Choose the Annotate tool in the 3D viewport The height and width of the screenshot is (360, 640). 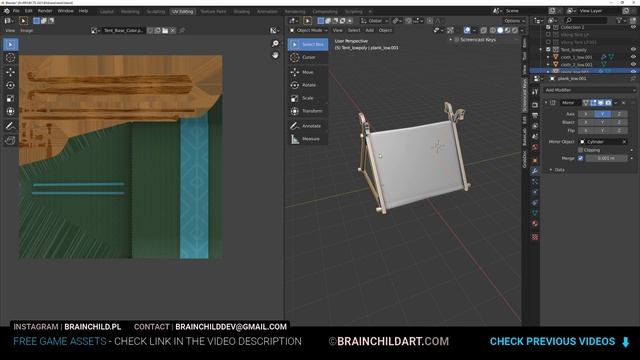click(308, 126)
